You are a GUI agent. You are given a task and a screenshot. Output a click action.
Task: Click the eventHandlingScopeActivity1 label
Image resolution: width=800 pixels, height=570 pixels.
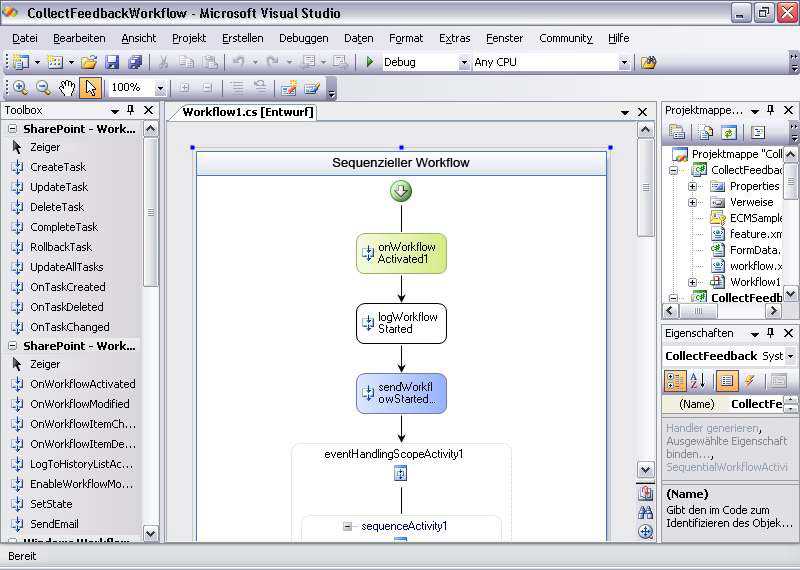click(394, 454)
